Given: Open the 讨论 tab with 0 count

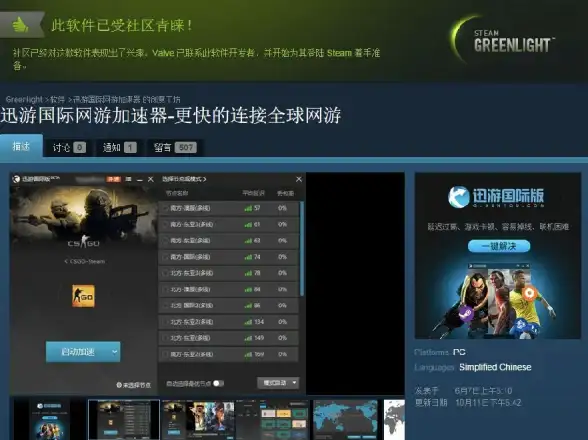Looking at the screenshot, I should pos(69,147).
